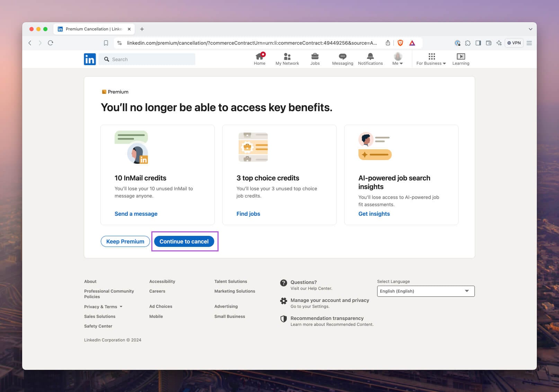Viewport: 559px width, 392px height.
Task: Click the Keep Premium button
Action: 125,241
